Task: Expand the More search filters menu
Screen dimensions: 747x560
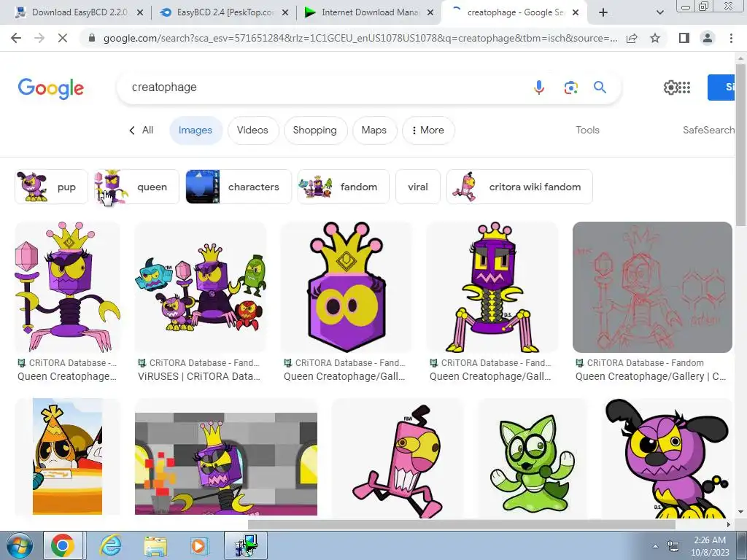Action: click(428, 130)
